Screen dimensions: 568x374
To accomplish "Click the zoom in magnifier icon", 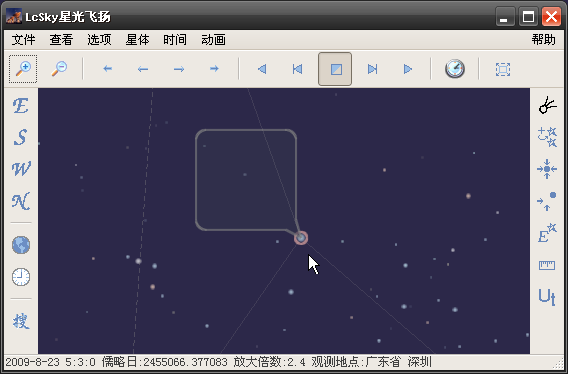I will coord(23,69).
